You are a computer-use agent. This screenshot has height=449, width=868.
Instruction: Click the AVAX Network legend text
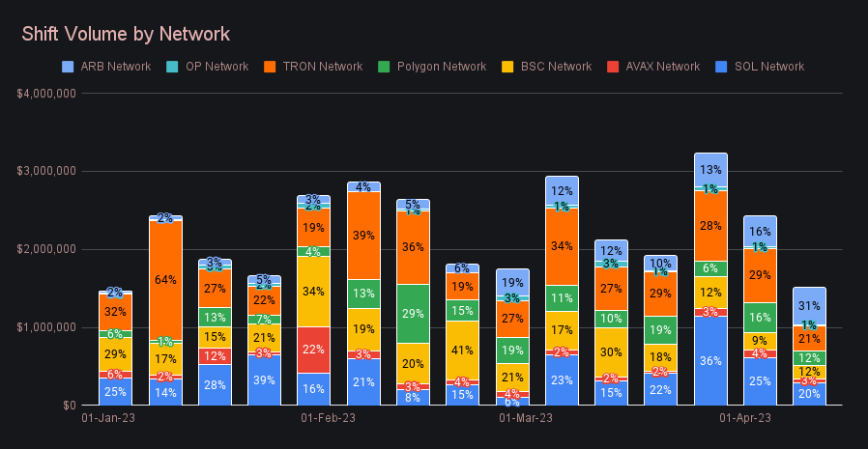pos(662,67)
